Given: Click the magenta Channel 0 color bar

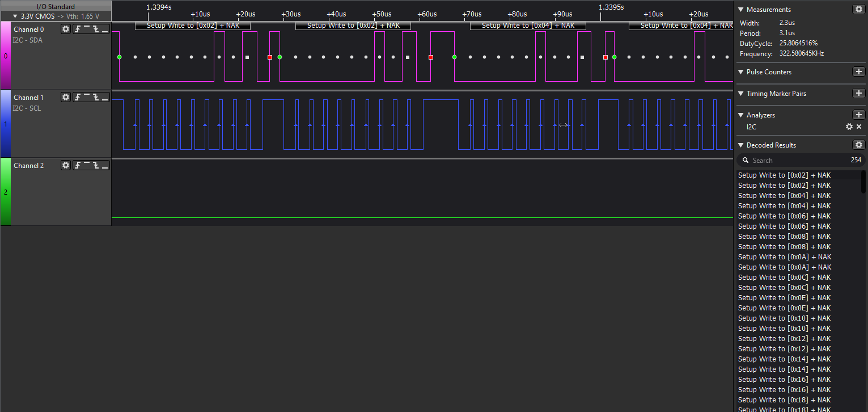Looking at the screenshot, I should pos(6,56).
